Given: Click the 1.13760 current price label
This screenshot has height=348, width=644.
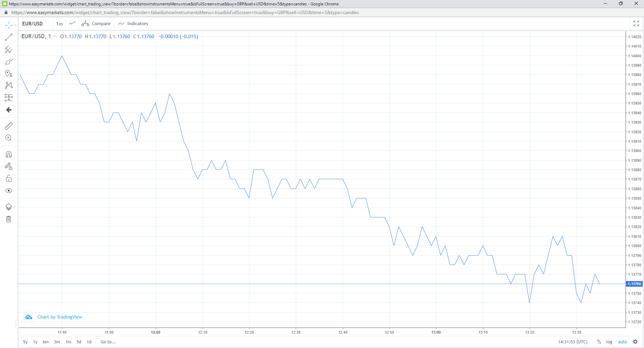Looking at the screenshot, I should pyautogui.click(x=634, y=284).
